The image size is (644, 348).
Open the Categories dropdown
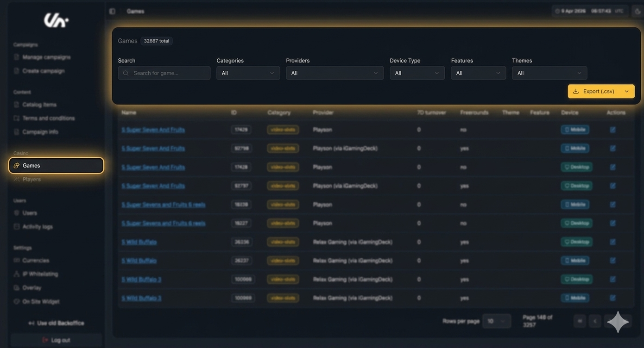(x=248, y=73)
